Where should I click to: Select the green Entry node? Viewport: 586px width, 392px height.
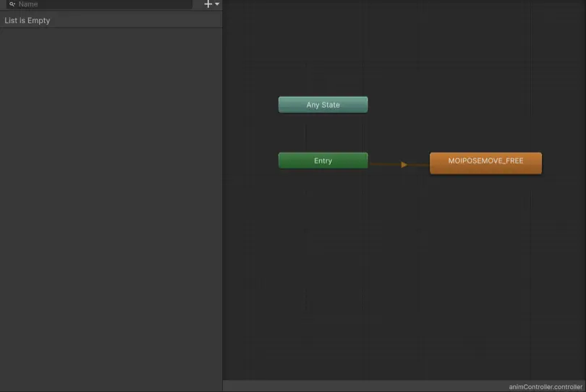(323, 161)
